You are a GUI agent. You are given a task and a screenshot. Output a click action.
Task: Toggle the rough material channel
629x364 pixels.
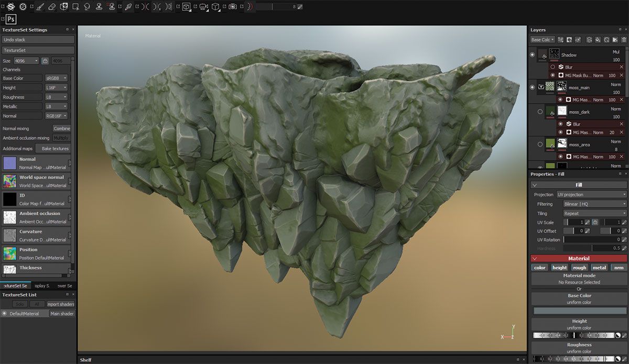tap(579, 268)
